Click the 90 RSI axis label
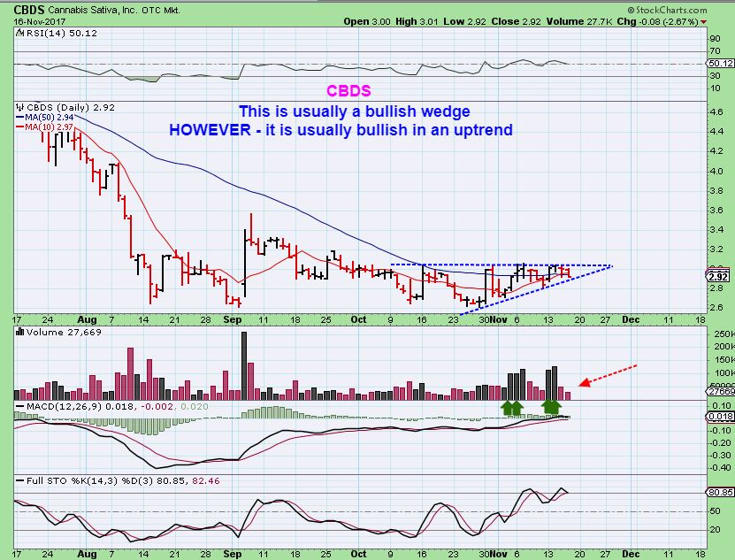The image size is (735, 560). (x=715, y=38)
